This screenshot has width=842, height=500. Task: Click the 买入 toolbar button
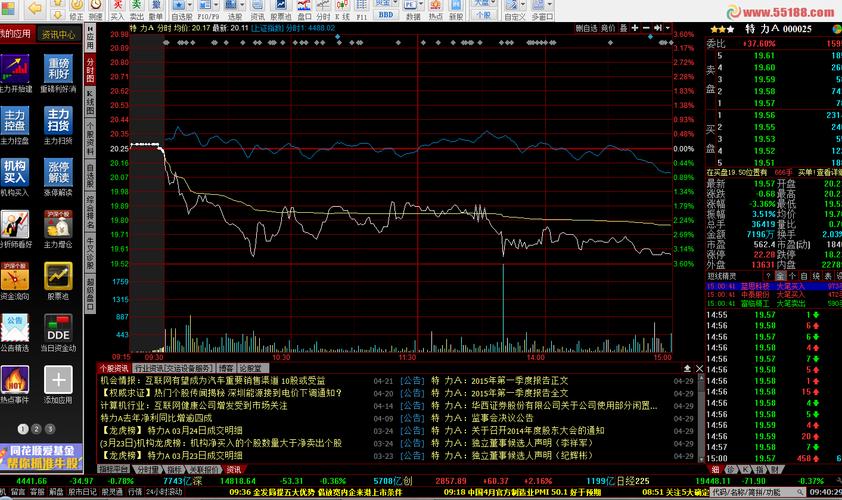click(117, 11)
